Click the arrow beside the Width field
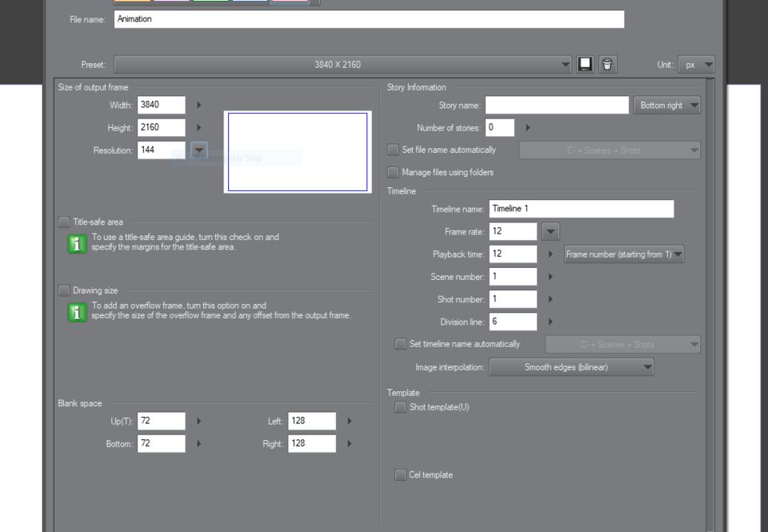 (198, 105)
